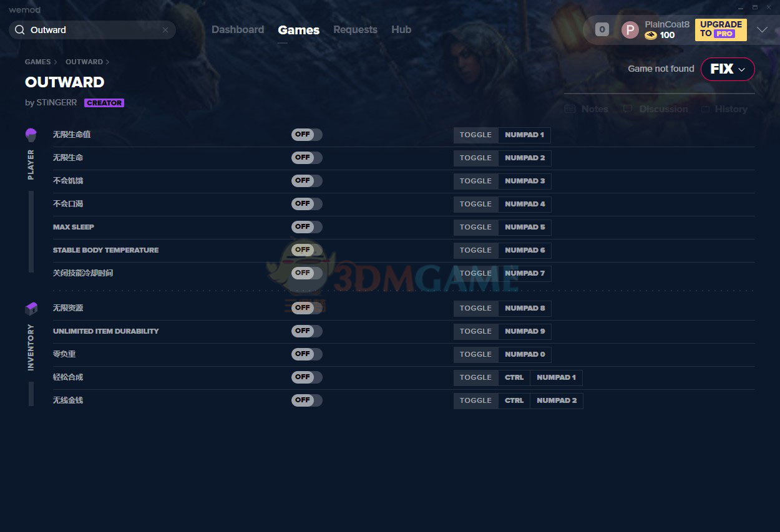Change the NUMPAD 3 hotkey binding
Screen dimensions: 780x532
525,181
